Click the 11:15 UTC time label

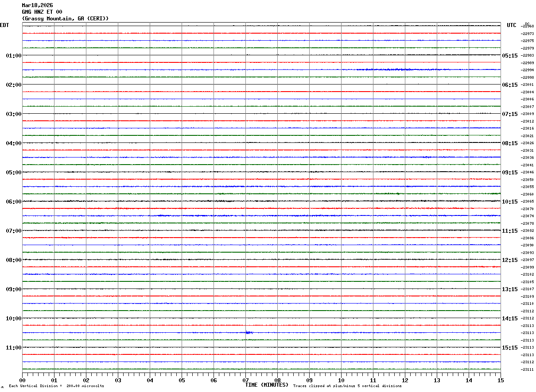pyautogui.click(x=510, y=231)
